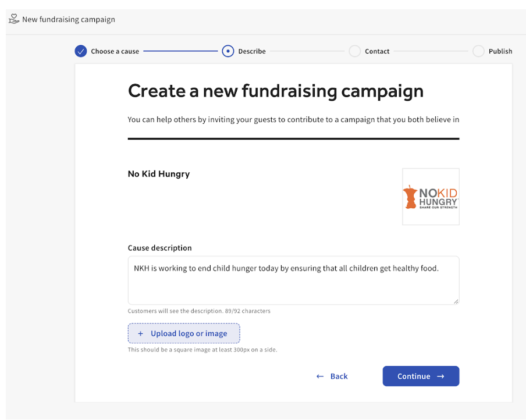Click the No Kid Hungry logo image
This screenshot has height=420, width=526.
coord(431,197)
